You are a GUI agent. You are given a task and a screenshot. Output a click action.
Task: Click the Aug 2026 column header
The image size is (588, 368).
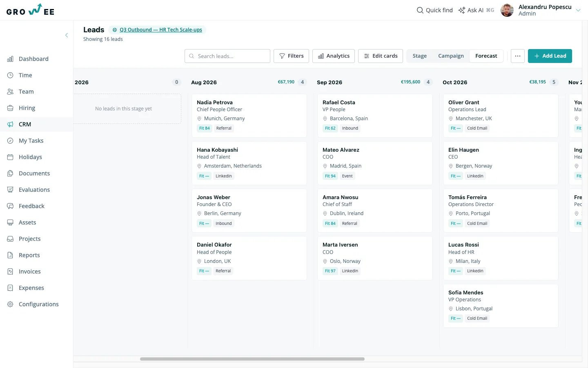[x=204, y=82]
